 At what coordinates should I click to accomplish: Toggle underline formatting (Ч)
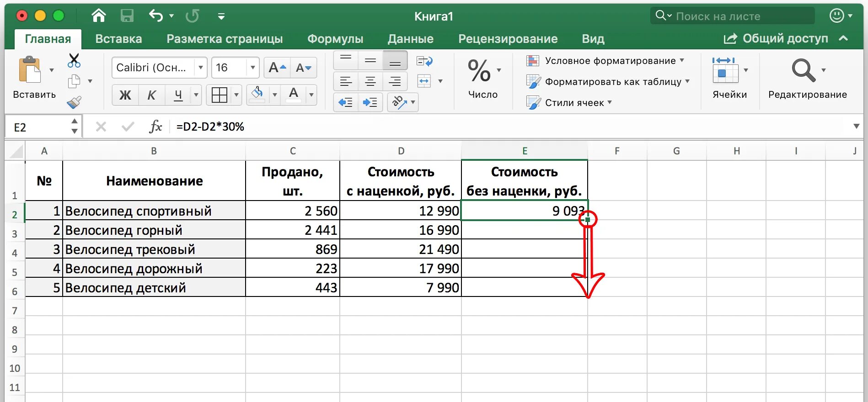pyautogui.click(x=178, y=95)
